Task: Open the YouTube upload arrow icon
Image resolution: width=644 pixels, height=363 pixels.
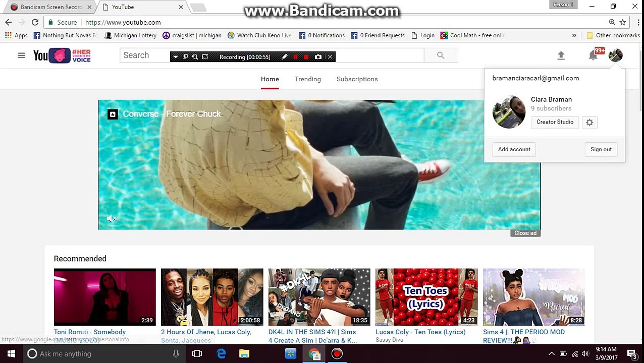Action: (x=561, y=55)
